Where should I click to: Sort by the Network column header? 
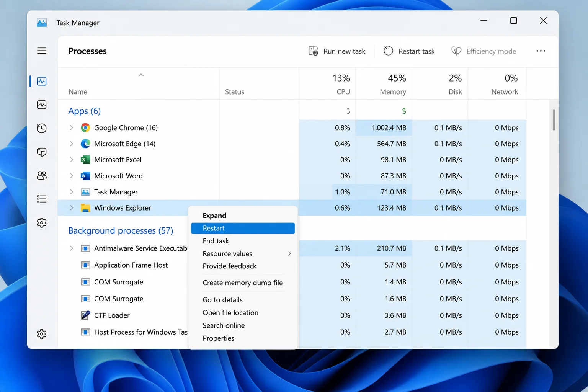(497, 84)
